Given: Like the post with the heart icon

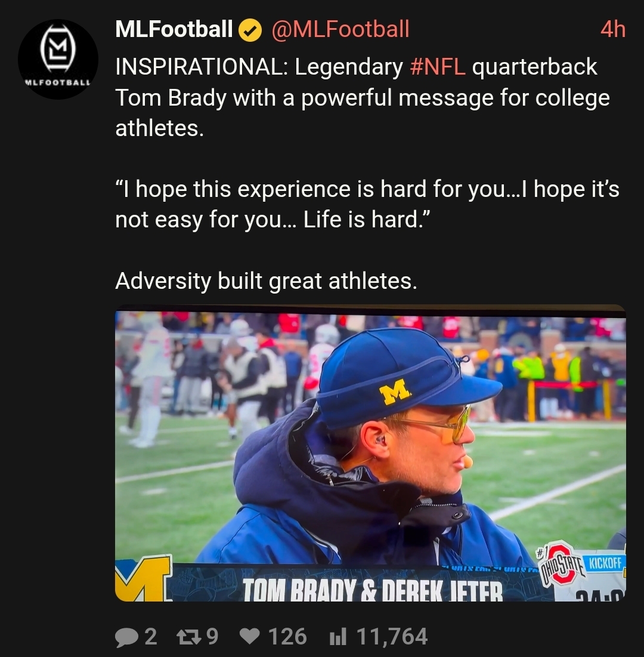Looking at the screenshot, I should (250, 637).
